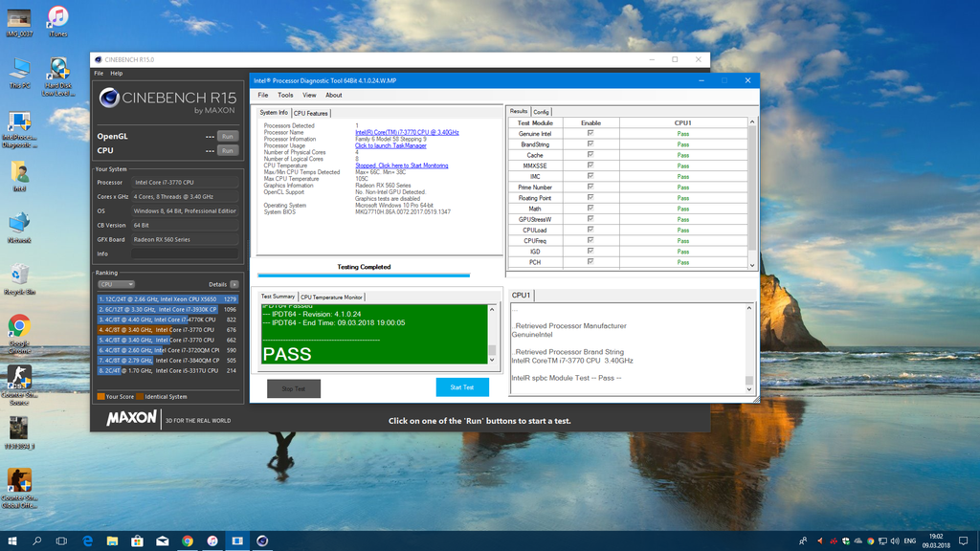Open the CPU Temperature Monitor tab
The width and height of the screenshot is (980, 551).
click(x=331, y=297)
